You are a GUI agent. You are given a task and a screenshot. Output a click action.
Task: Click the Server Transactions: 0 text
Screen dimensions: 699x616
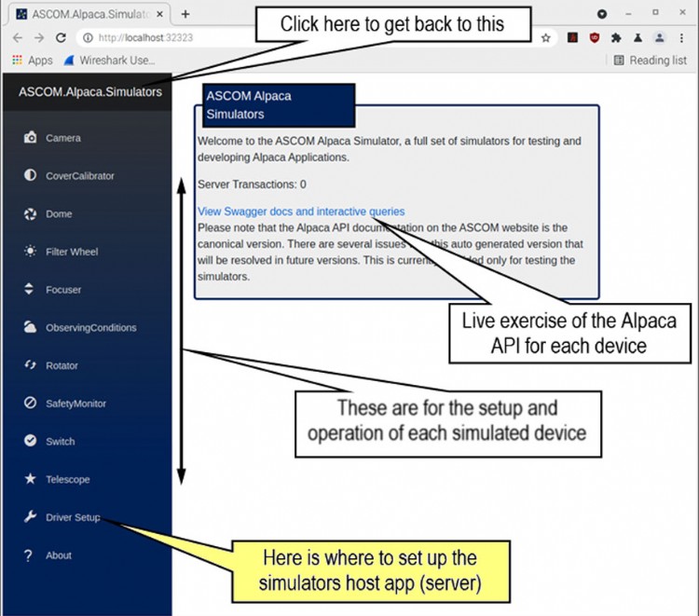click(252, 185)
